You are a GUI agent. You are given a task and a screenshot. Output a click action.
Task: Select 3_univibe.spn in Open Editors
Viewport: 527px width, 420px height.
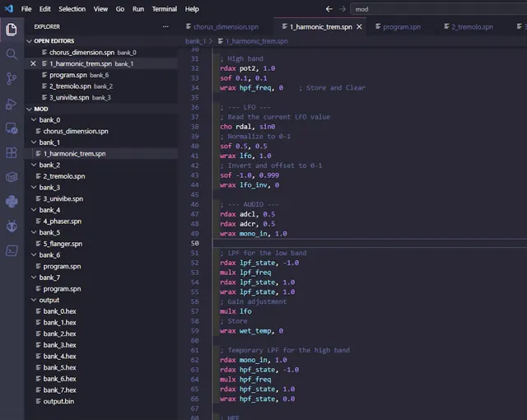[100, 97]
